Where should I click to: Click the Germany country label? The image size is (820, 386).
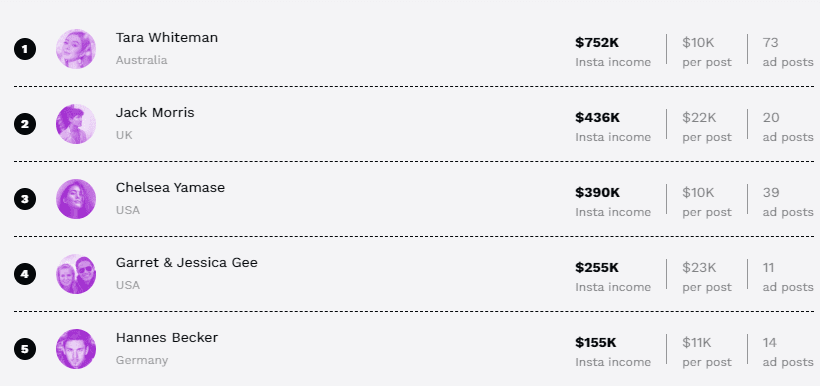pos(142,360)
